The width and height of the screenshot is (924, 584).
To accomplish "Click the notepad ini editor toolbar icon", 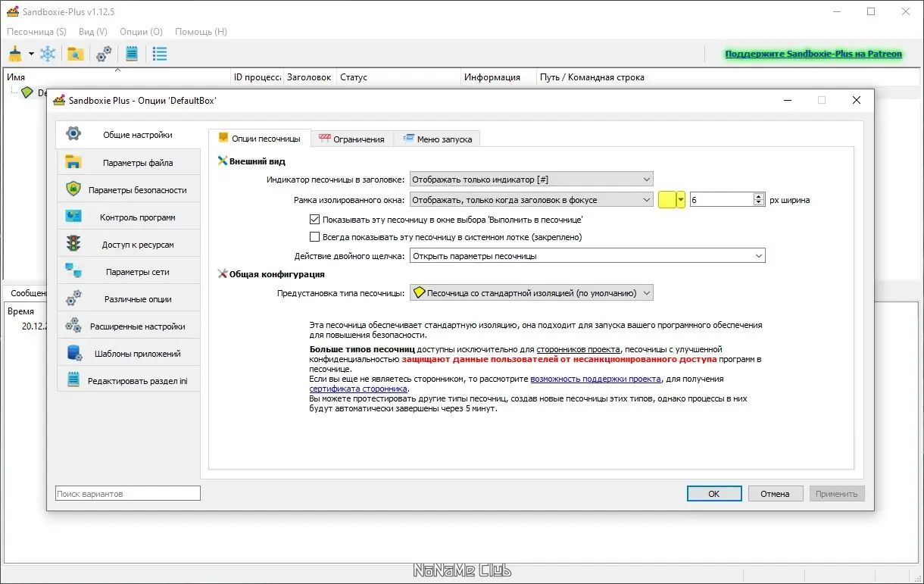I will [132, 54].
